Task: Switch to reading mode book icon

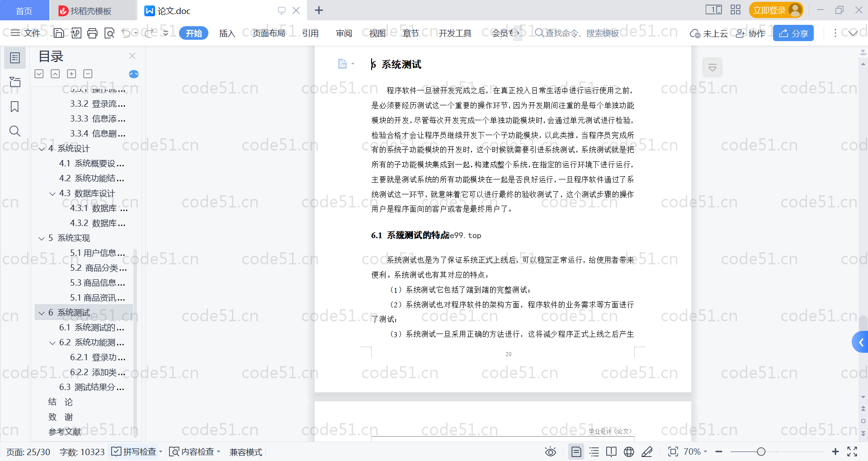Action: [x=611, y=452]
